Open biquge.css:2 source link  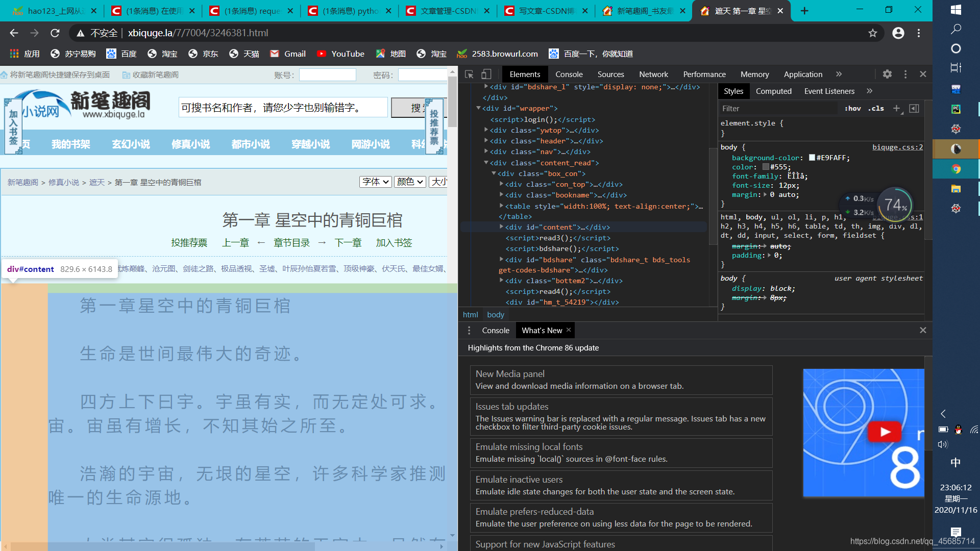click(897, 147)
